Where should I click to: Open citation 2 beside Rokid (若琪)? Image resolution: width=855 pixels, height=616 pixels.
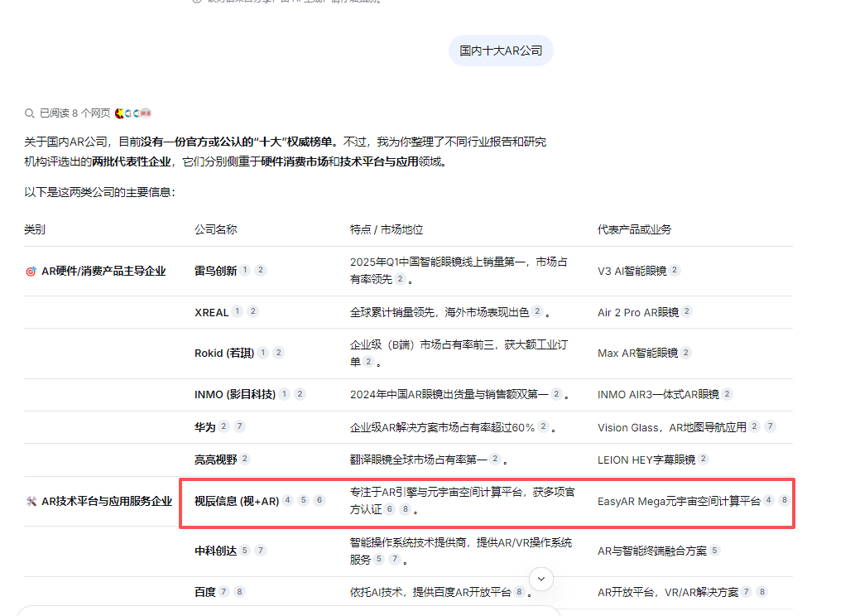coord(279,353)
